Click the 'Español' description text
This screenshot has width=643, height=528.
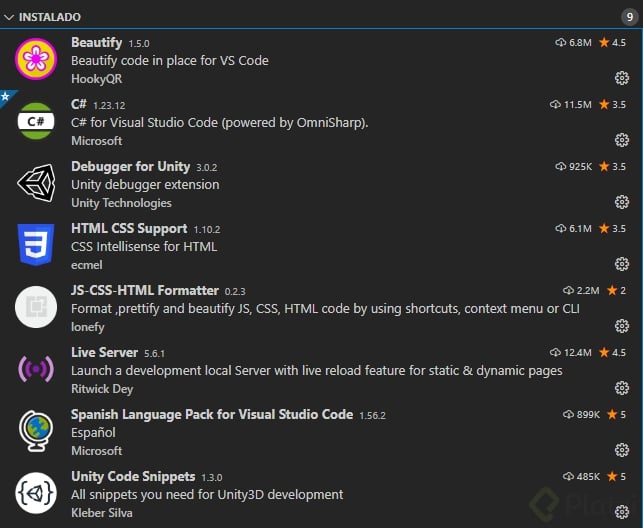tap(93, 432)
